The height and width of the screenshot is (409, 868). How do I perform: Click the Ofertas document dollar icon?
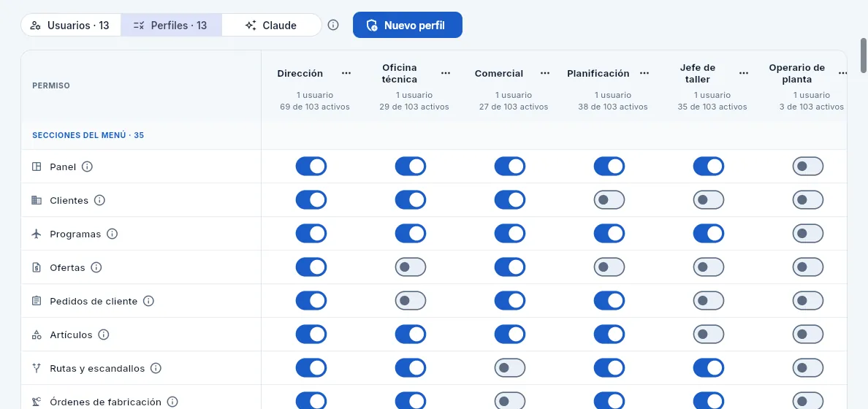point(37,268)
